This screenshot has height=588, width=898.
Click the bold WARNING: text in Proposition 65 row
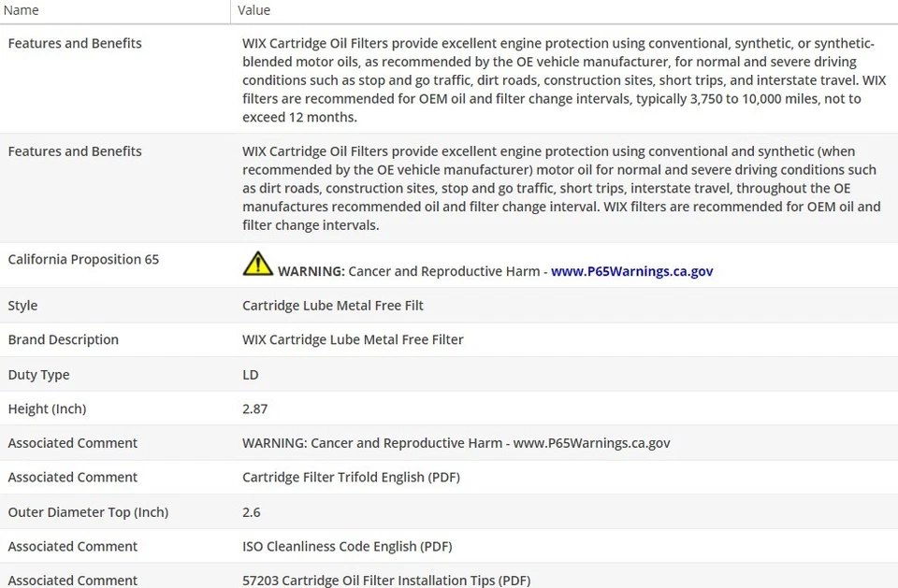pos(311,271)
